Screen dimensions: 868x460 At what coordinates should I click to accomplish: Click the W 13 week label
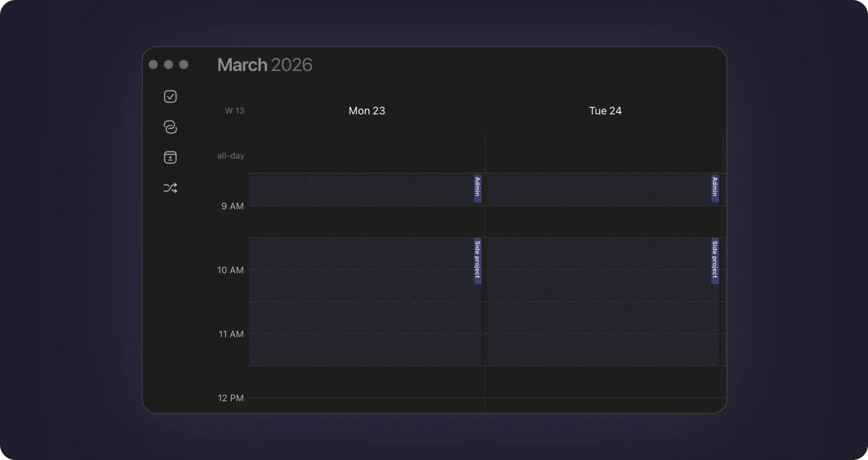click(x=235, y=111)
